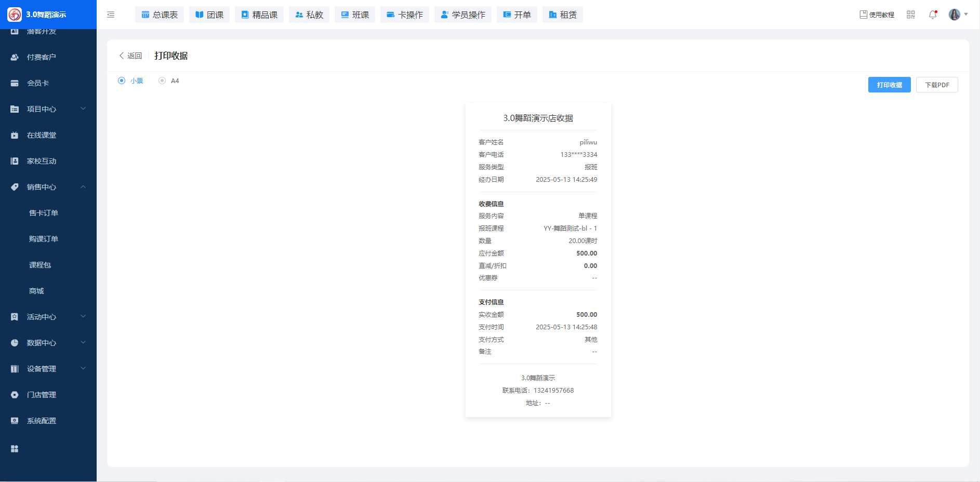980x482 pixels.
Task: Open the user avatar dropdown menu
Action: [x=958, y=15]
